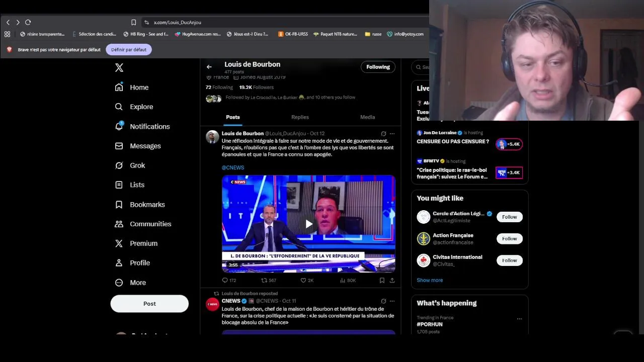Image resolution: width=644 pixels, height=362 pixels.
Task: Switch to the Posts tab
Action: pyautogui.click(x=233, y=117)
